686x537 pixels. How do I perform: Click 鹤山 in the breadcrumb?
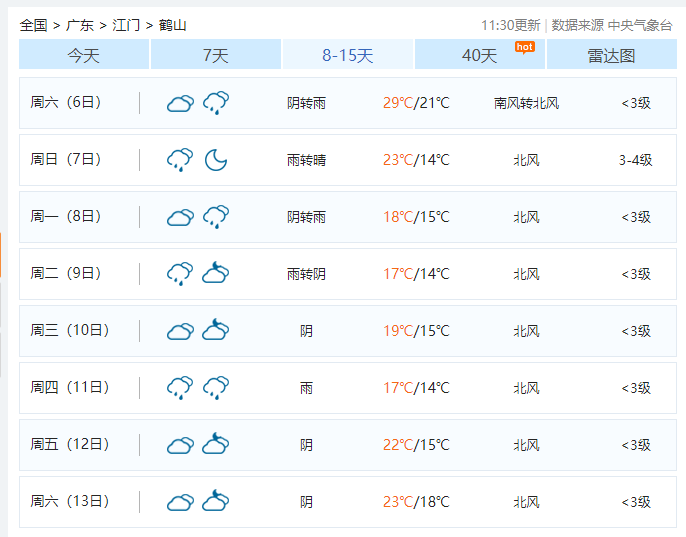pos(172,25)
